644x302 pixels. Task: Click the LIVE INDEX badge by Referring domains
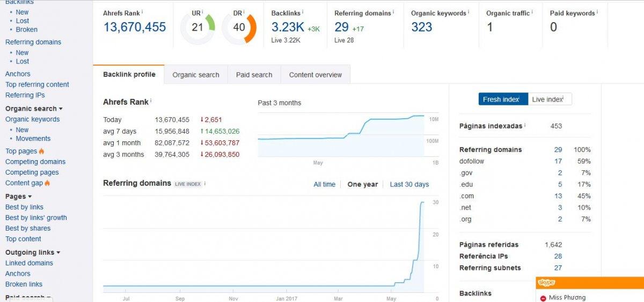tap(188, 184)
